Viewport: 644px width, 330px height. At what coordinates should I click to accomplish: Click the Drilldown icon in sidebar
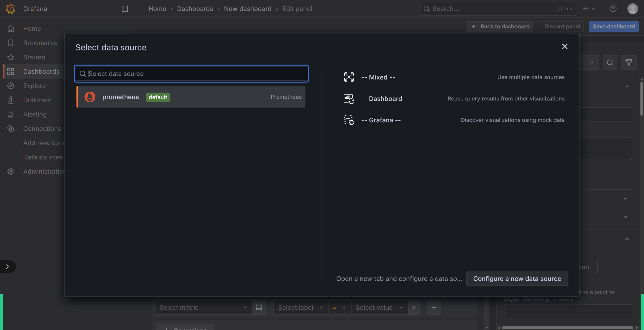[11, 100]
